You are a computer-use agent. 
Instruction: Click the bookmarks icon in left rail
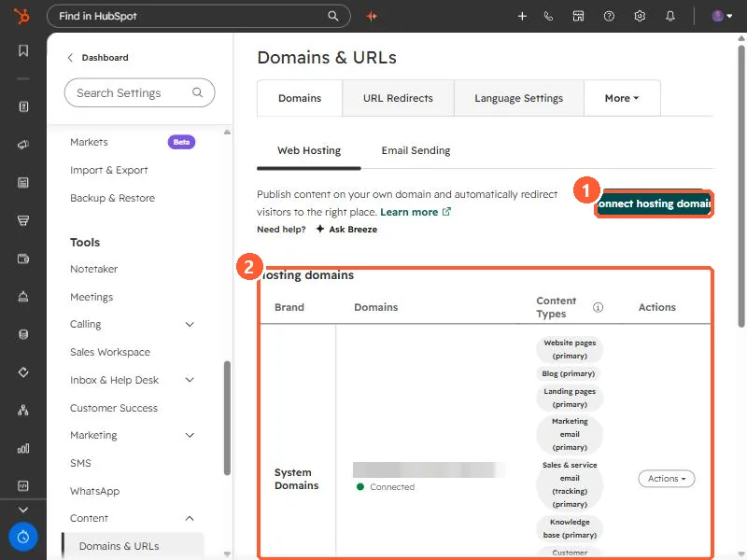pos(23,50)
